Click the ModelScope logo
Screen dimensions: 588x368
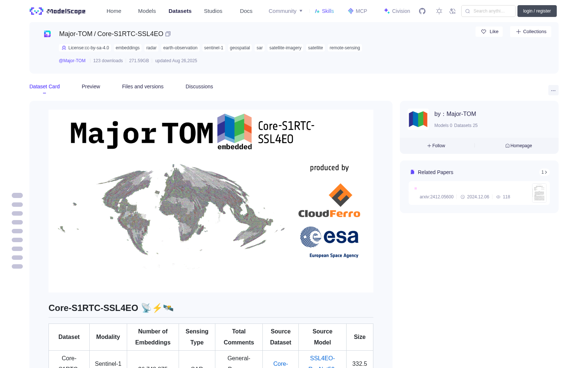coord(58,11)
